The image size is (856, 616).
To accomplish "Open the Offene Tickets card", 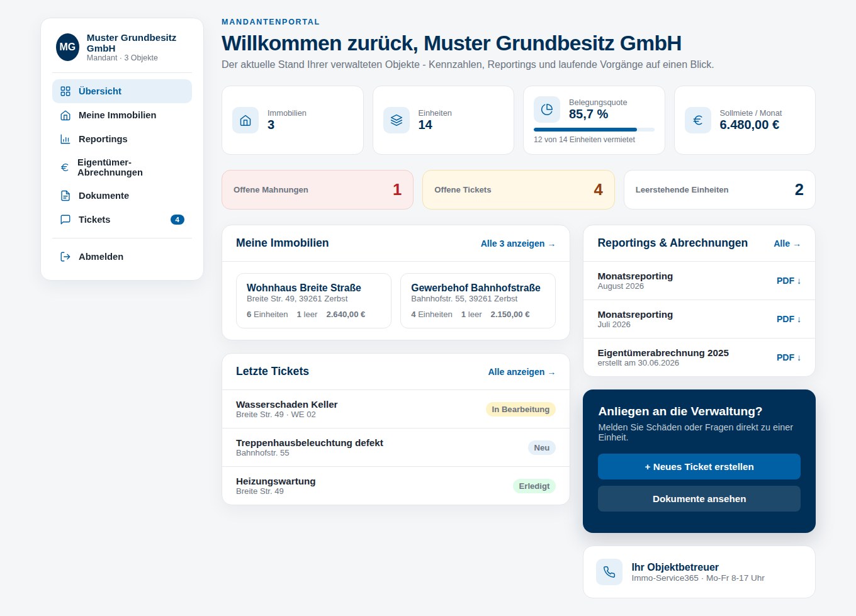I will pos(519,189).
